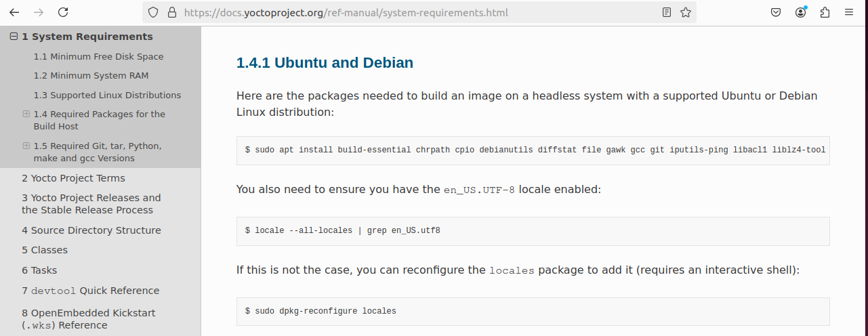Toggle Reader View icon in address bar
This screenshot has height=336, width=868.
pyautogui.click(x=667, y=12)
